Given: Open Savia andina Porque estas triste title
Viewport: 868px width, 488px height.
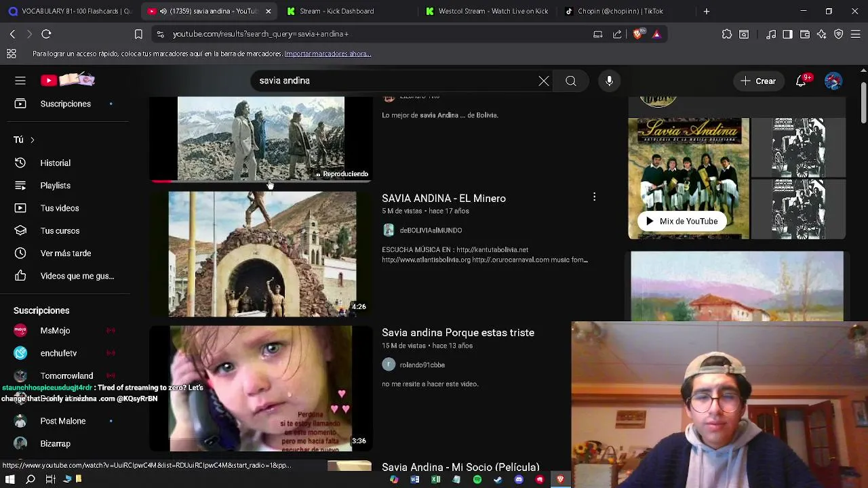Looking at the screenshot, I should click(458, 333).
